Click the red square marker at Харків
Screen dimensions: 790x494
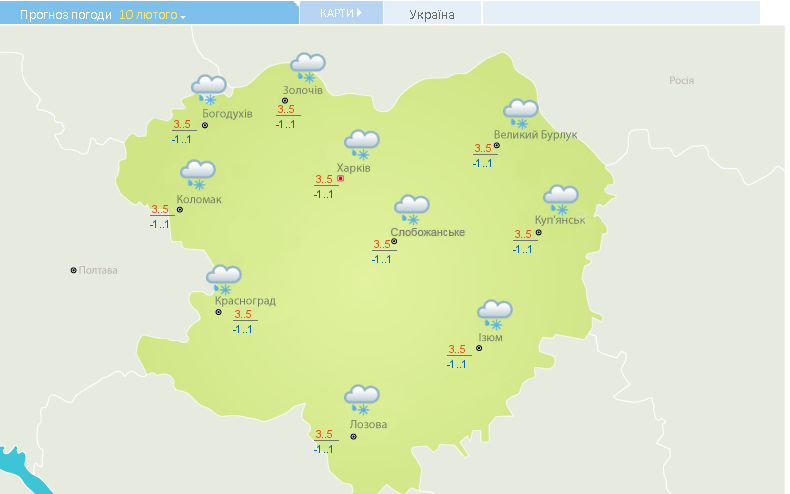pos(341,178)
